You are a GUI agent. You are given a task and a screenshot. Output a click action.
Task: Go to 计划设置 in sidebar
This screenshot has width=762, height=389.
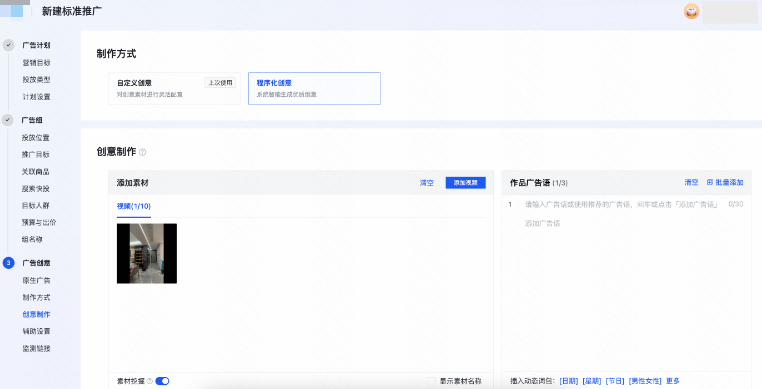tap(36, 97)
